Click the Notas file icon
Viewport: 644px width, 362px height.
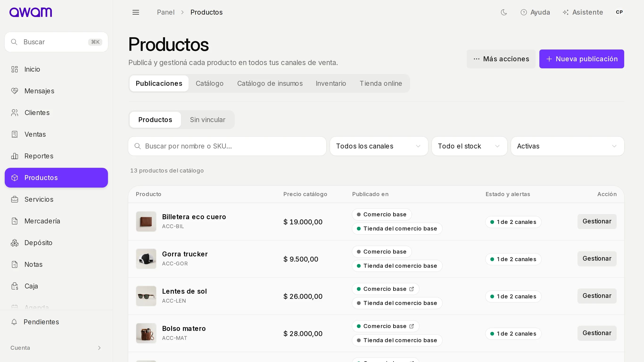coord(15,264)
